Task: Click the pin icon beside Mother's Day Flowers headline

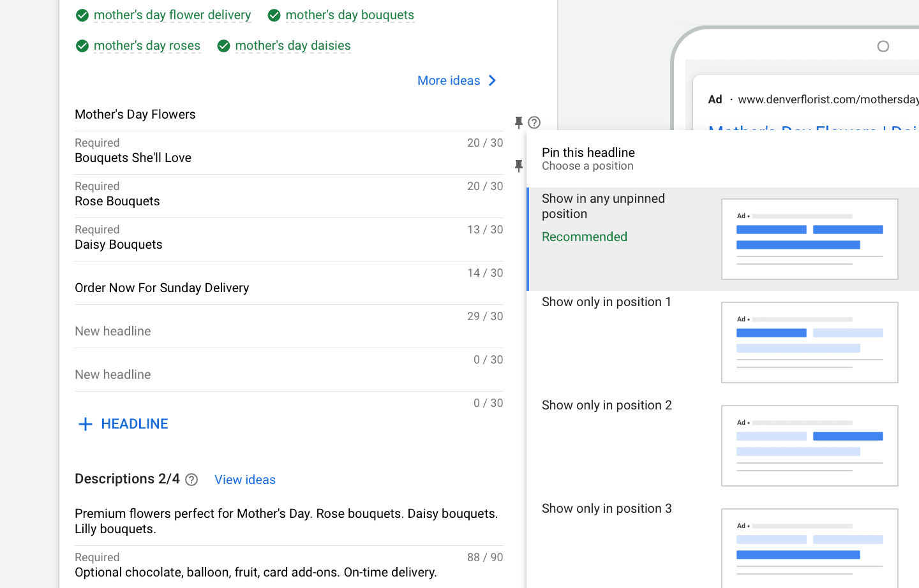Action: [x=519, y=122]
